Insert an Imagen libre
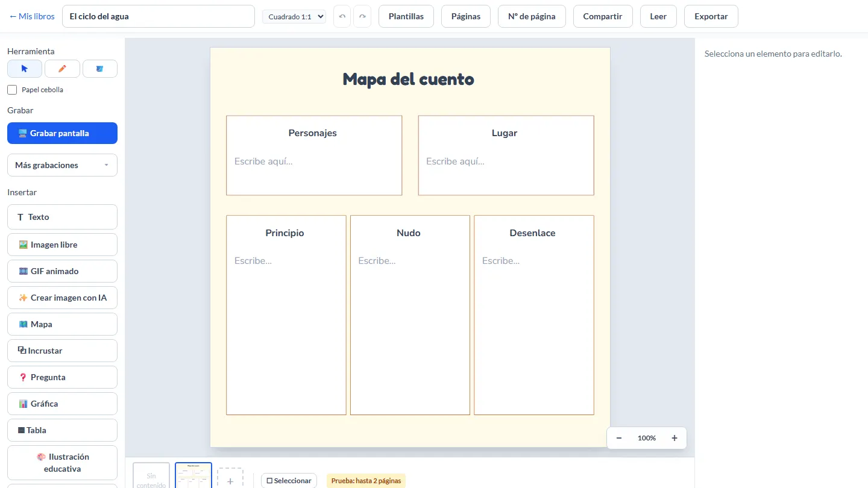The width and height of the screenshot is (868, 488). pos(62,245)
